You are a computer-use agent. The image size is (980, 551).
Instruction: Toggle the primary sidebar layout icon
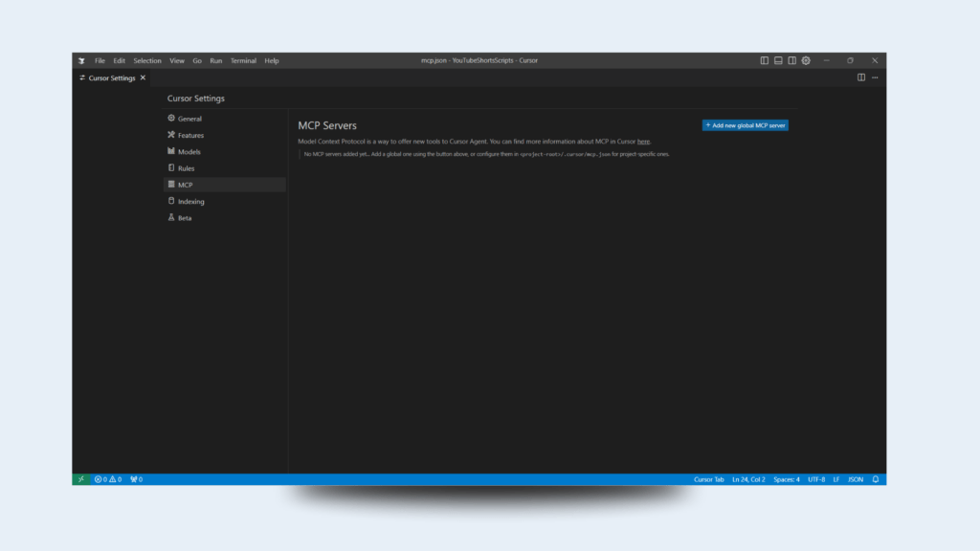(765, 60)
